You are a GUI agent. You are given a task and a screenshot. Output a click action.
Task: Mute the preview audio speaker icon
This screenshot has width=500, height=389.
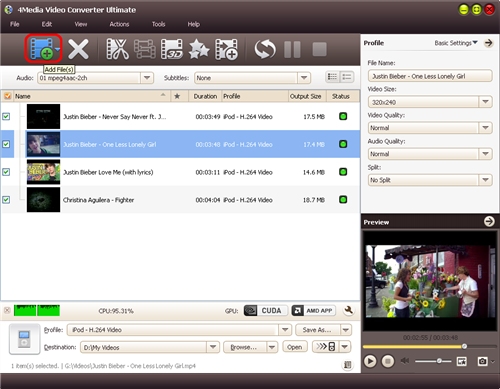coord(405,361)
